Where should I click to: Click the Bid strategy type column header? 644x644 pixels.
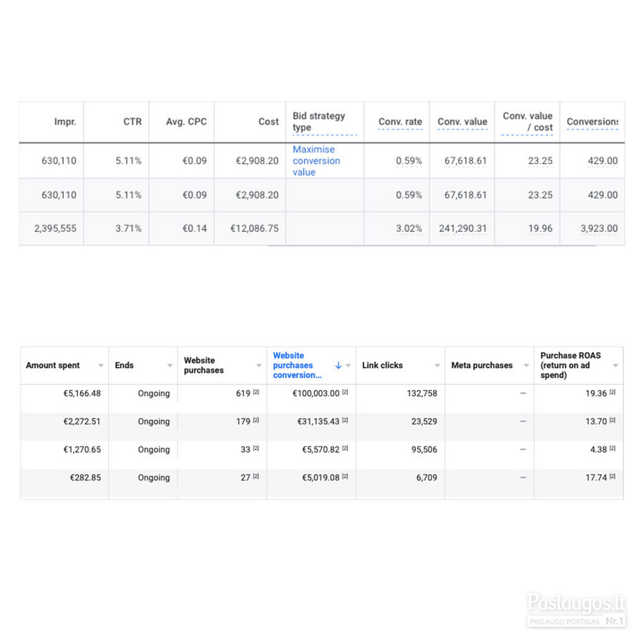coord(318,122)
